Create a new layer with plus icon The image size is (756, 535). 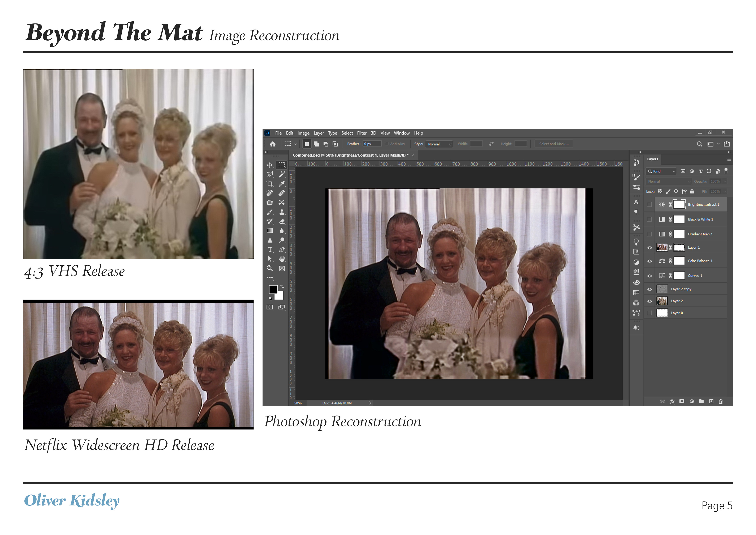click(x=711, y=402)
